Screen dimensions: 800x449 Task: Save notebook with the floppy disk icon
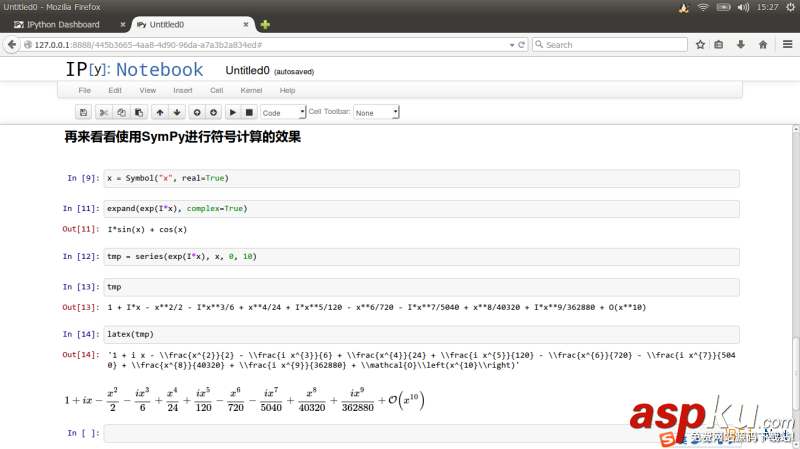(83, 112)
